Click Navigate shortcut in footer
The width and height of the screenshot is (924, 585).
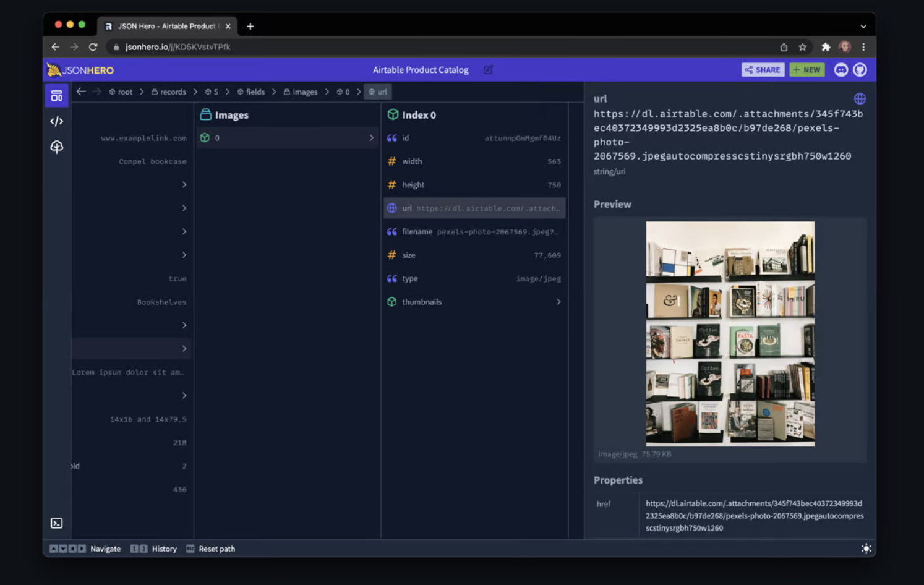tap(85, 549)
